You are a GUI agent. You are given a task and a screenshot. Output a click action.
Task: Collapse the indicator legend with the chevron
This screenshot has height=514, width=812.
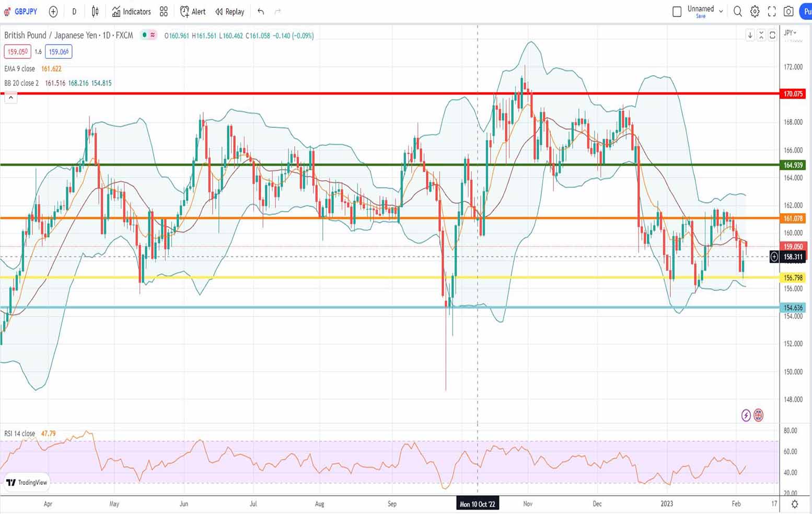(x=11, y=98)
